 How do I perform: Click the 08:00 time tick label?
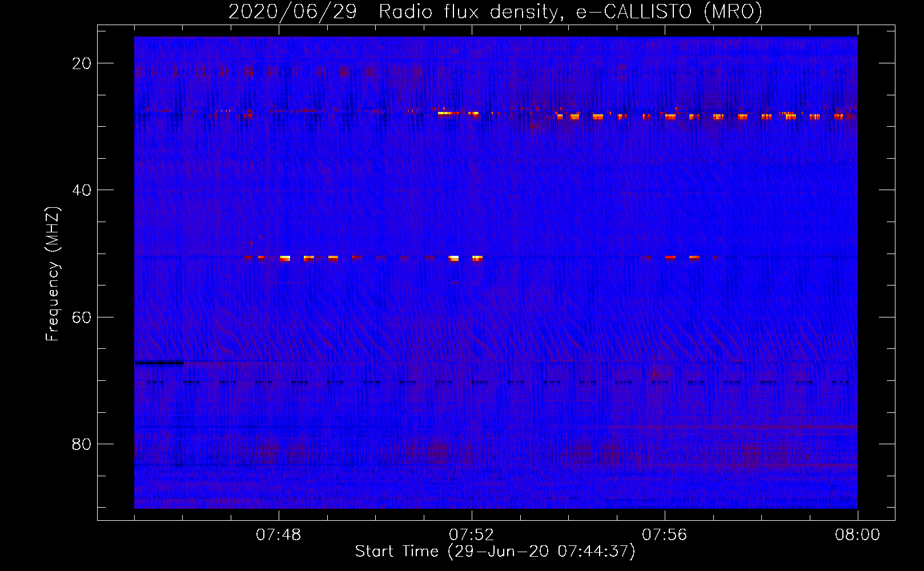pos(858,535)
